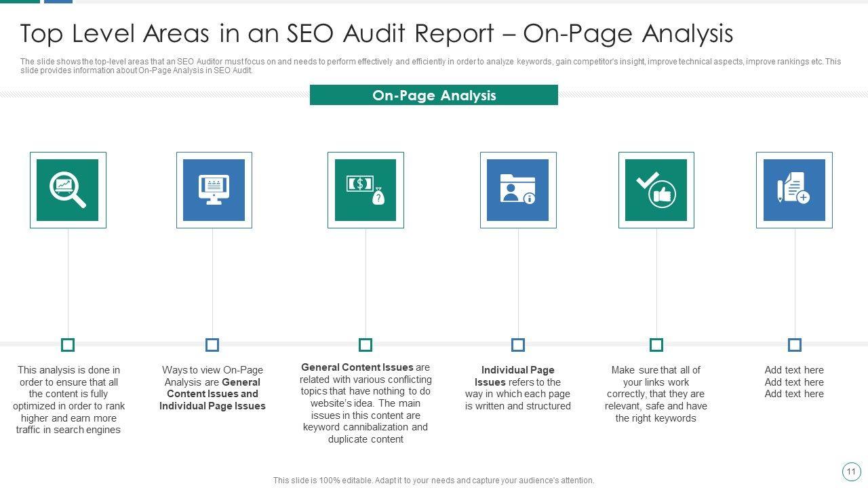This screenshot has width=868, height=488.
Task: Click the slide number 11 circle
Action: [851, 472]
